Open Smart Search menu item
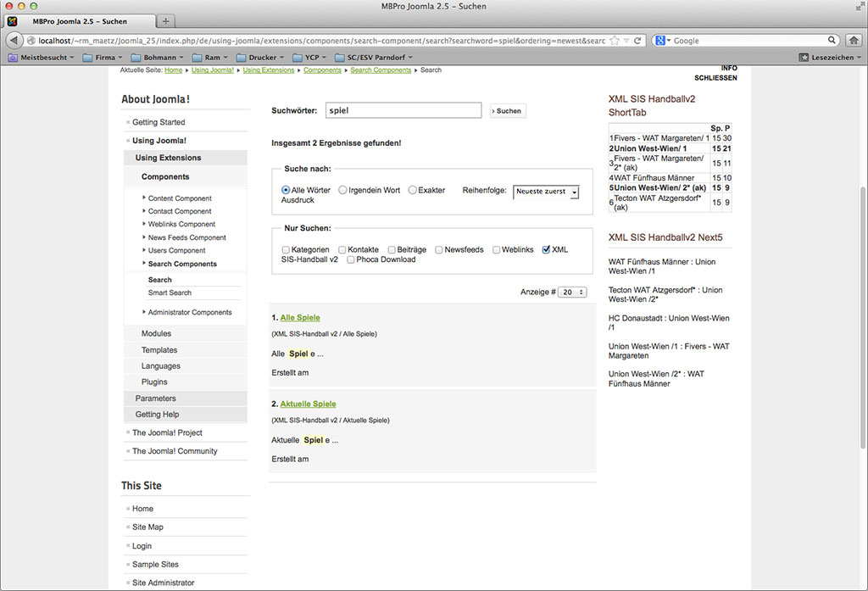Viewport: 868px width, 591px height. point(170,293)
